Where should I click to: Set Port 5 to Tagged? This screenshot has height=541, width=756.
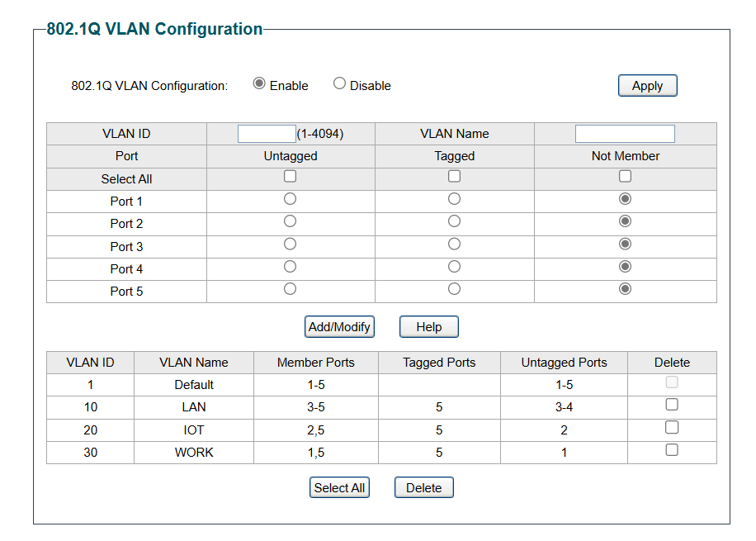pyautogui.click(x=454, y=288)
